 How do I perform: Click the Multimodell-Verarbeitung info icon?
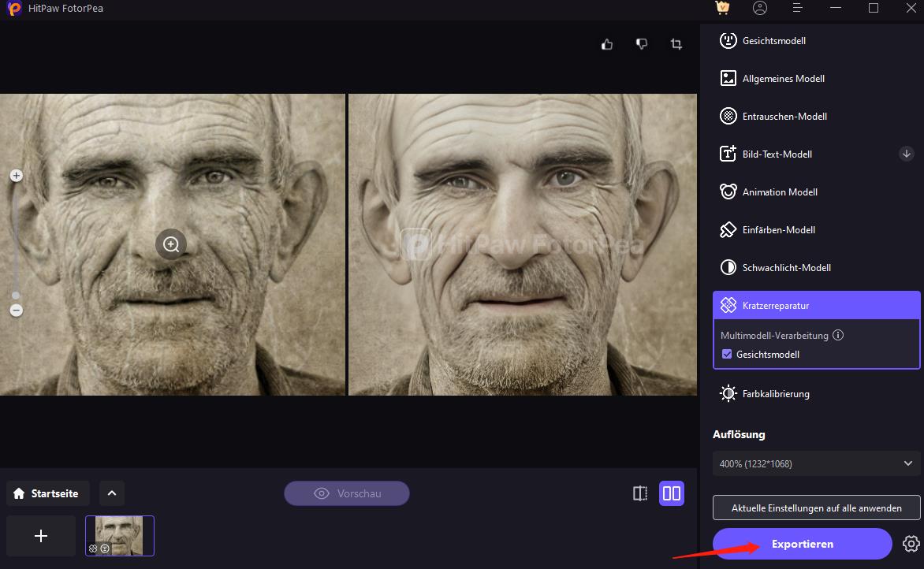click(838, 335)
